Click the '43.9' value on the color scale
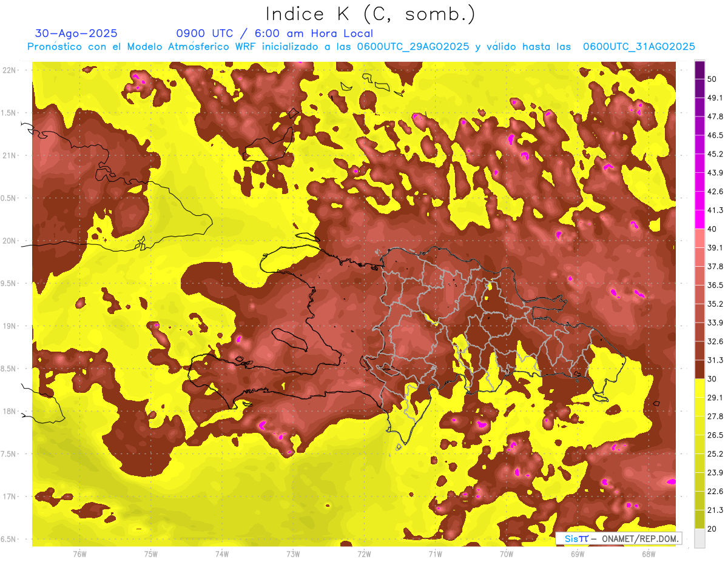The height and width of the screenshot is (562, 728). point(715,173)
